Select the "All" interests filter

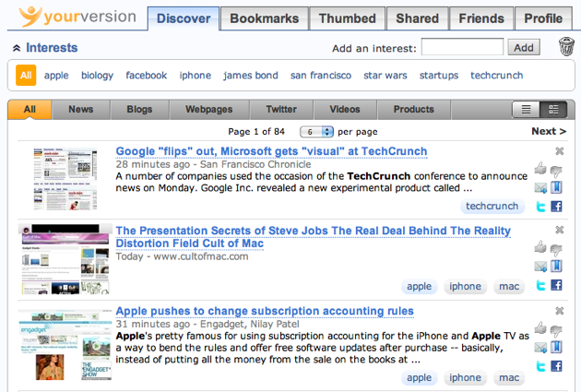(26, 76)
